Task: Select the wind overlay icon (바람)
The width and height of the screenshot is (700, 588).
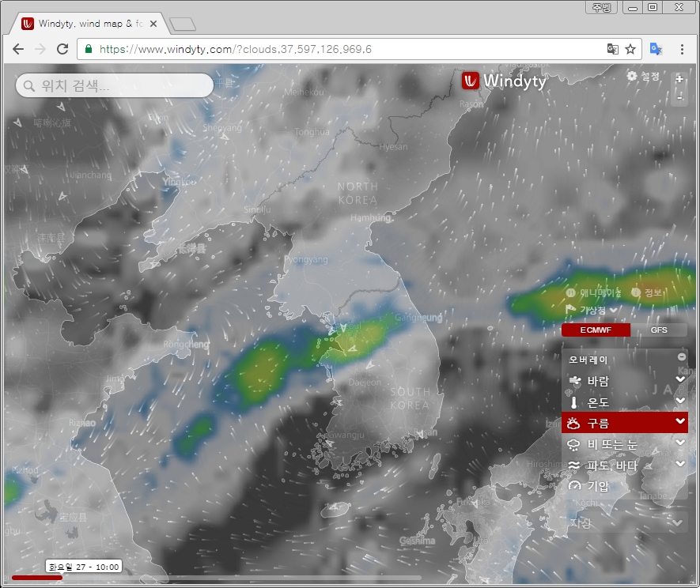Action: tap(574, 381)
